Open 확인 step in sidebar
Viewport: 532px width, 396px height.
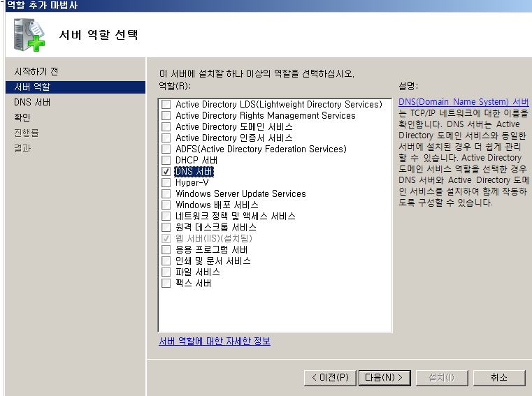coord(22,117)
